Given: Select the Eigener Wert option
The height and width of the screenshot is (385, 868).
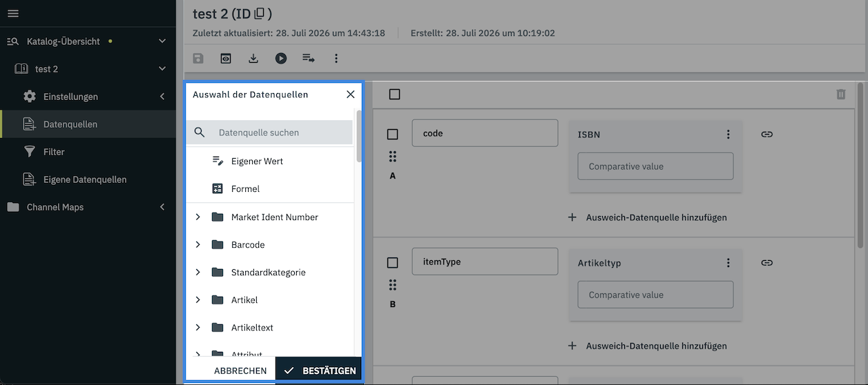Looking at the screenshot, I should tap(270, 161).
